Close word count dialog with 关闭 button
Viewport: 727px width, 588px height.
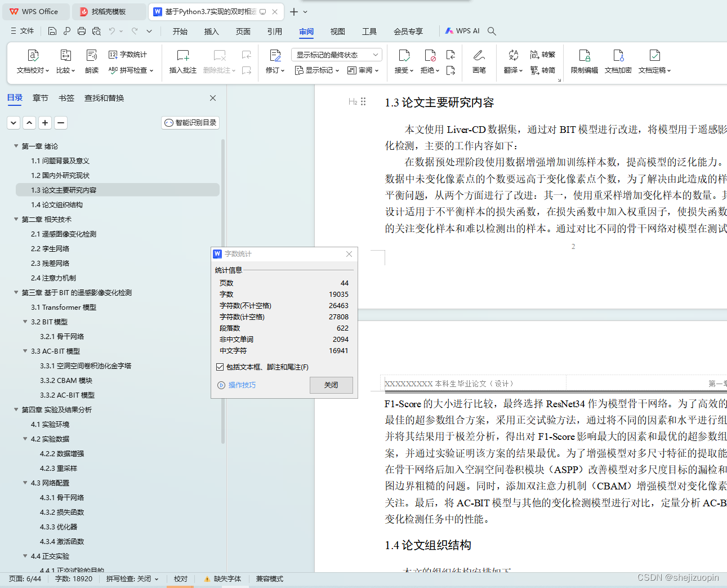[x=331, y=385]
